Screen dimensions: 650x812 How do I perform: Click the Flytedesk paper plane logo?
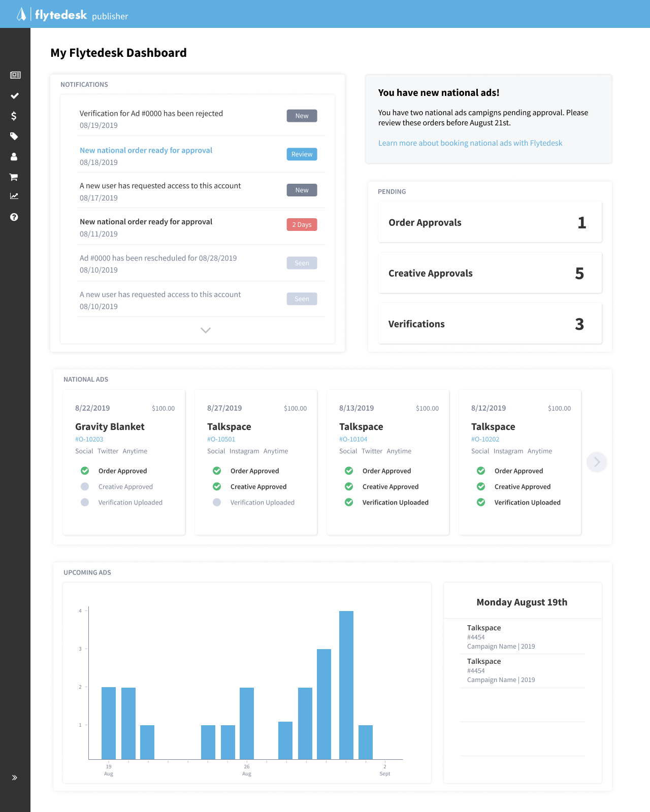point(21,14)
